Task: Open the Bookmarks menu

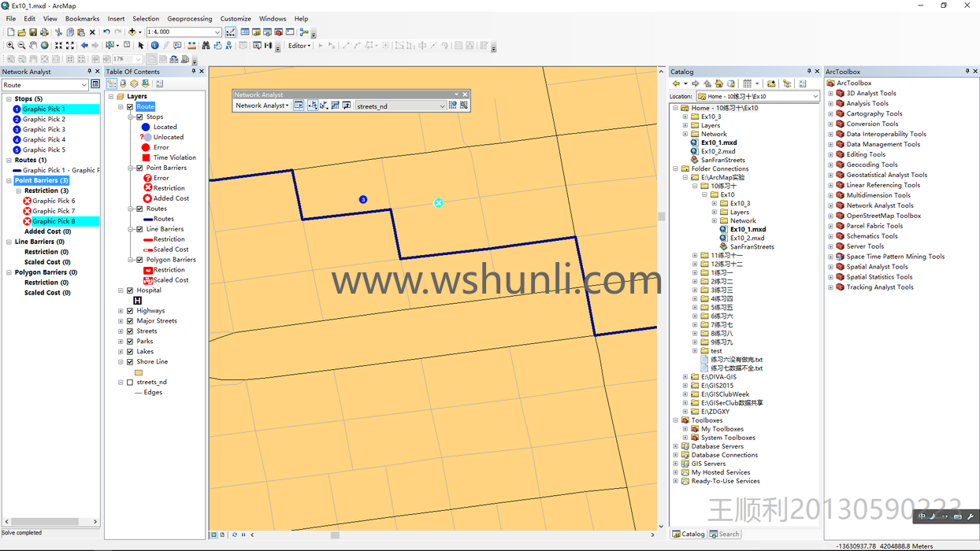Action: [82, 19]
